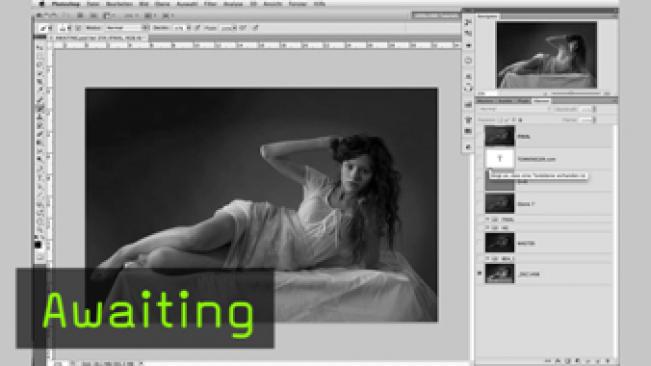Open the Datei menu

pos(93,4)
